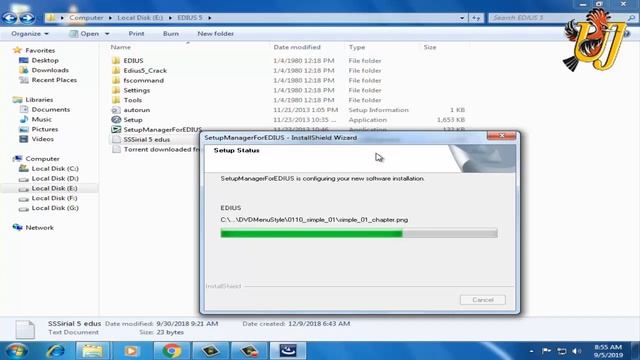
Task: Click Print in the Explorer toolbar
Action: pos(136,34)
